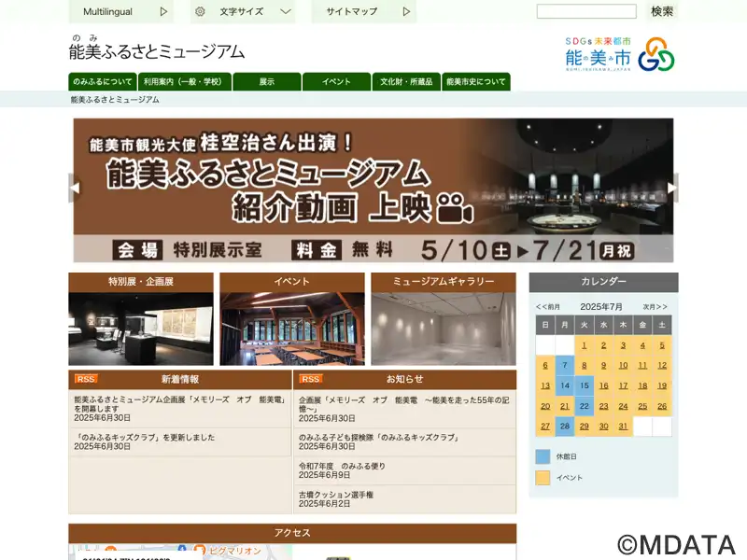Open the 利用案内（一般・学校） menu tab
This screenshot has height=560, width=747.
pyautogui.click(x=185, y=81)
